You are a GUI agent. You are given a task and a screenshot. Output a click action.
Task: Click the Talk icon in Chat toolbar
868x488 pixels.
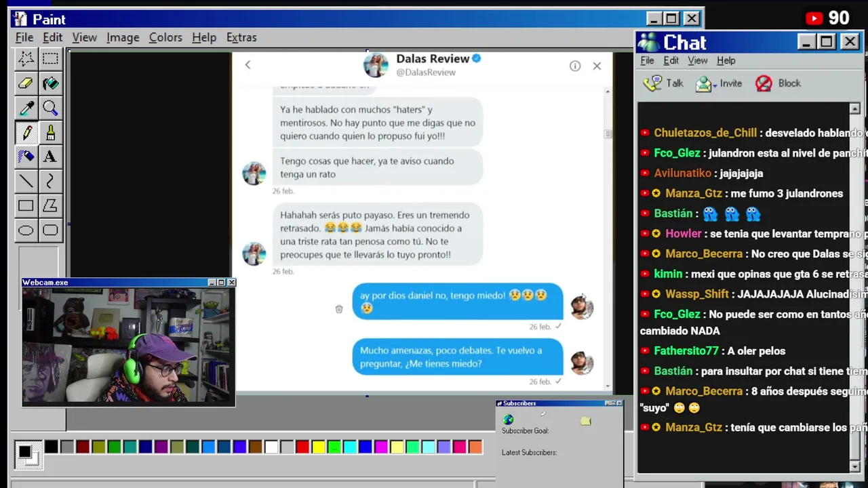pos(652,83)
